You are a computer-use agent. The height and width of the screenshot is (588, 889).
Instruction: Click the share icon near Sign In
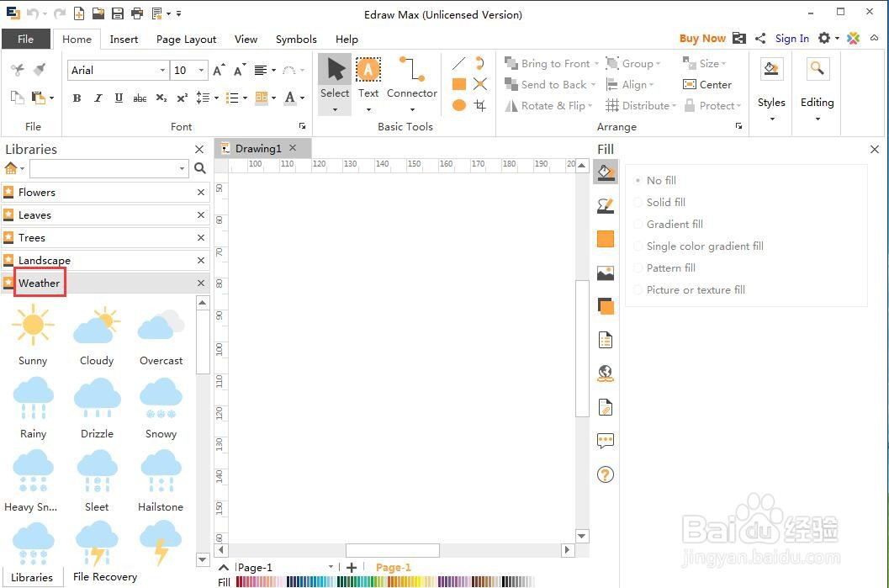pyautogui.click(x=760, y=39)
